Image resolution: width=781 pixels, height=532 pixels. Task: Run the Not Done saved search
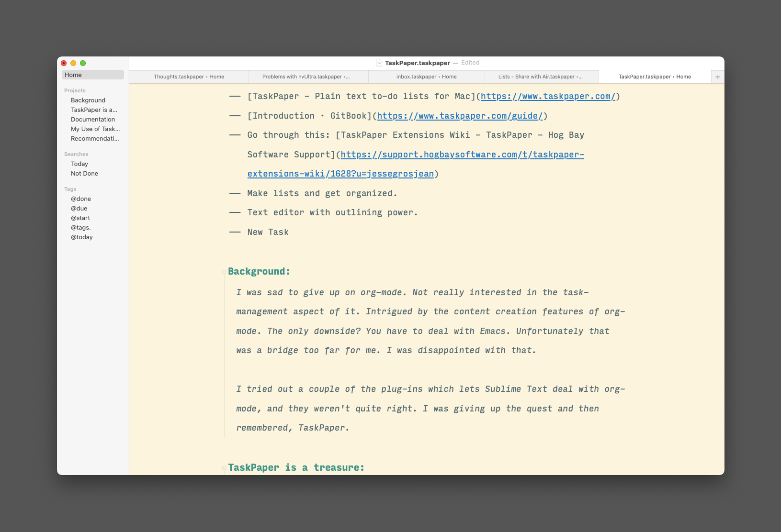pos(84,173)
